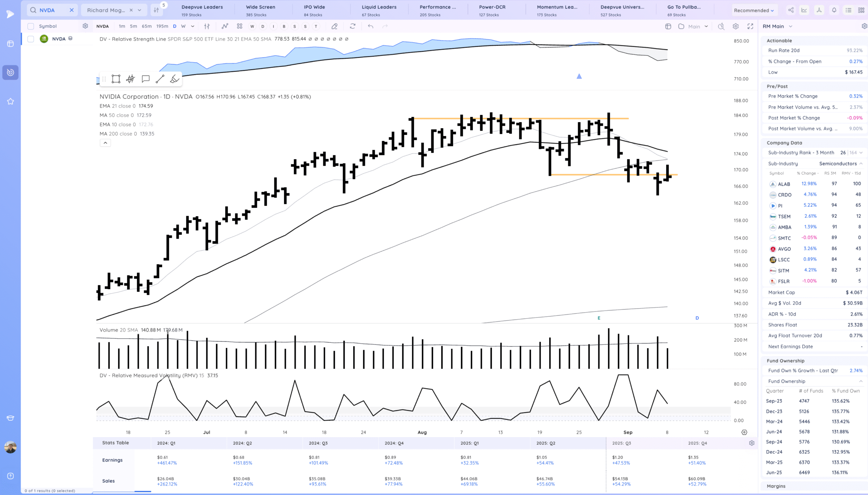The width and height of the screenshot is (868, 495).
Task: Collapse the Sub-Industry Semiconductors section
Action: 861,163
